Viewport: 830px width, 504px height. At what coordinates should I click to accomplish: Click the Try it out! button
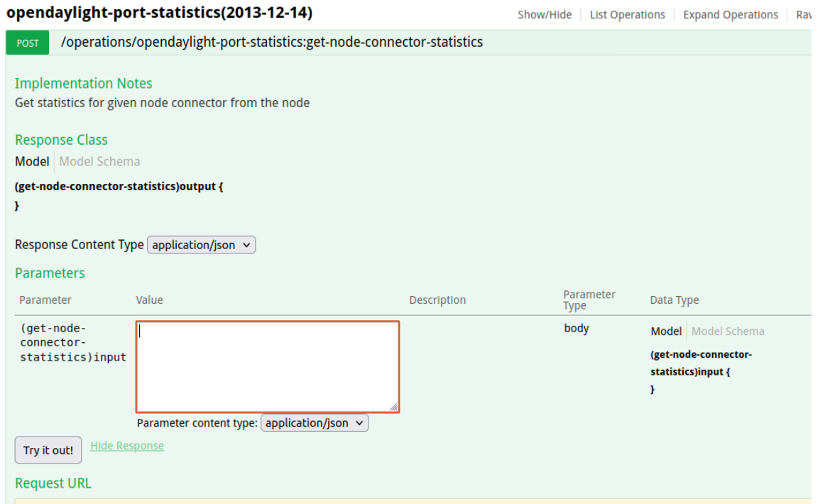[x=48, y=450]
